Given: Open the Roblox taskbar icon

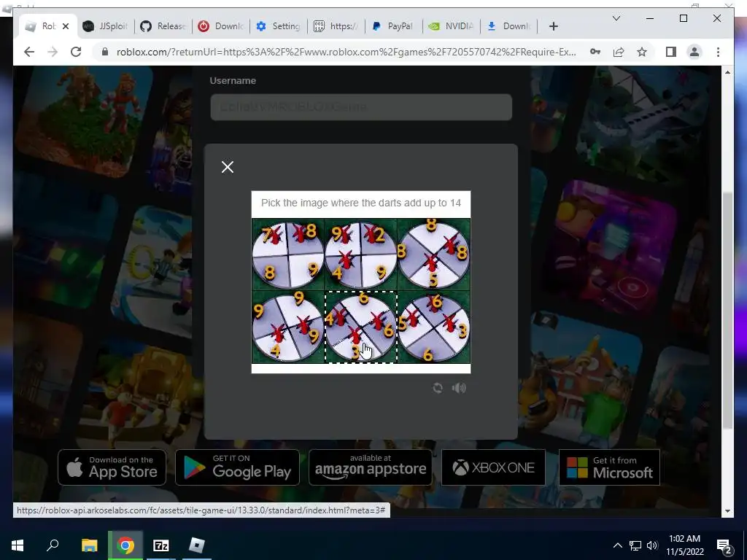Looking at the screenshot, I should [197, 545].
